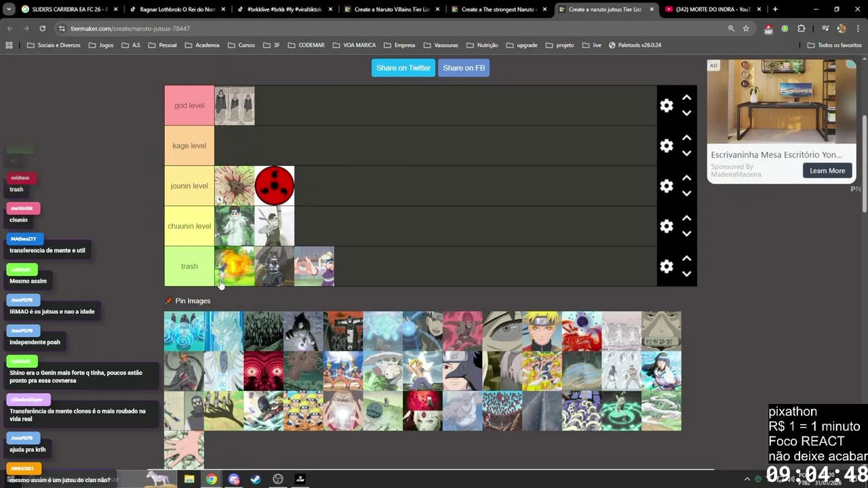Image resolution: width=868 pixels, height=488 pixels.
Task: Open Sociais e Diversos bookmark folder
Action: click(x=54, y=45)
